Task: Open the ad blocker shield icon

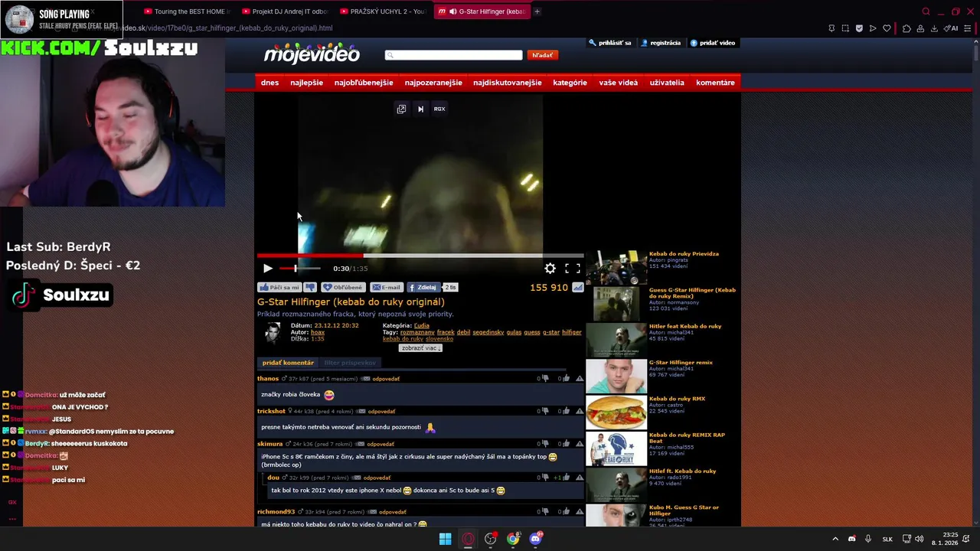Action: coord(859,28)
